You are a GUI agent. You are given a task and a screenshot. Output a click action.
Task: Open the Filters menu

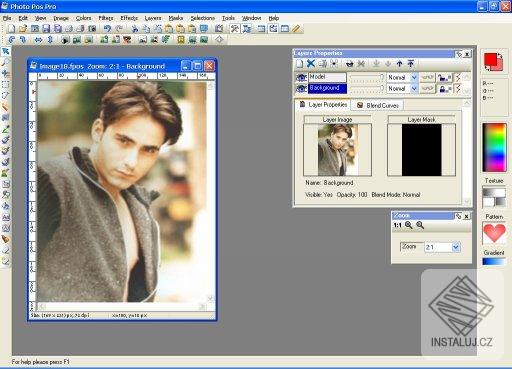106,18
